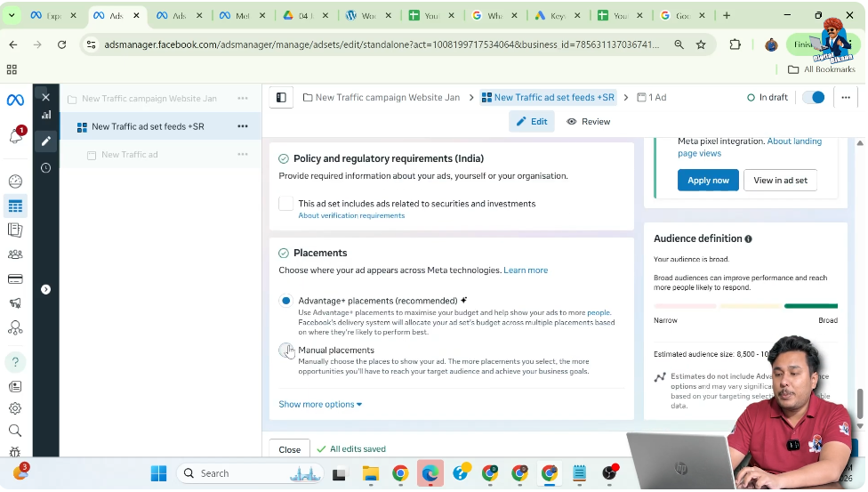Open the history clock icon in the dark panel
The width and height of the screenshot is (868, 492).
pos(46,167)
